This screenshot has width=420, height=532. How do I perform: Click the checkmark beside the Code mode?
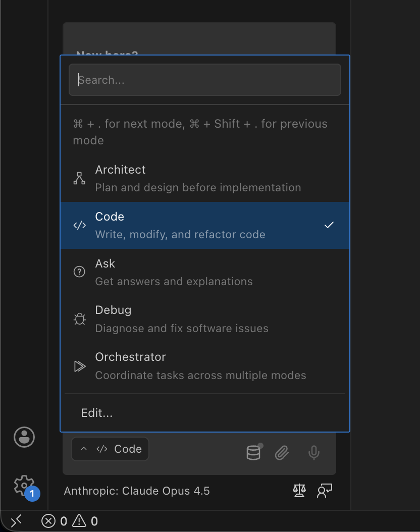coord(329,225)
